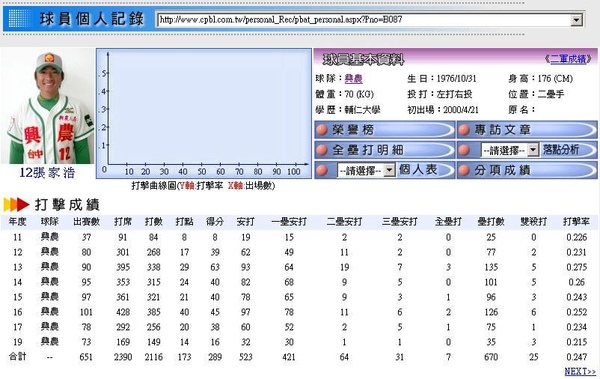Click birthday value 1976/10/31
The width and height of the screenshot is (600, 379).
tap(457, 79)
